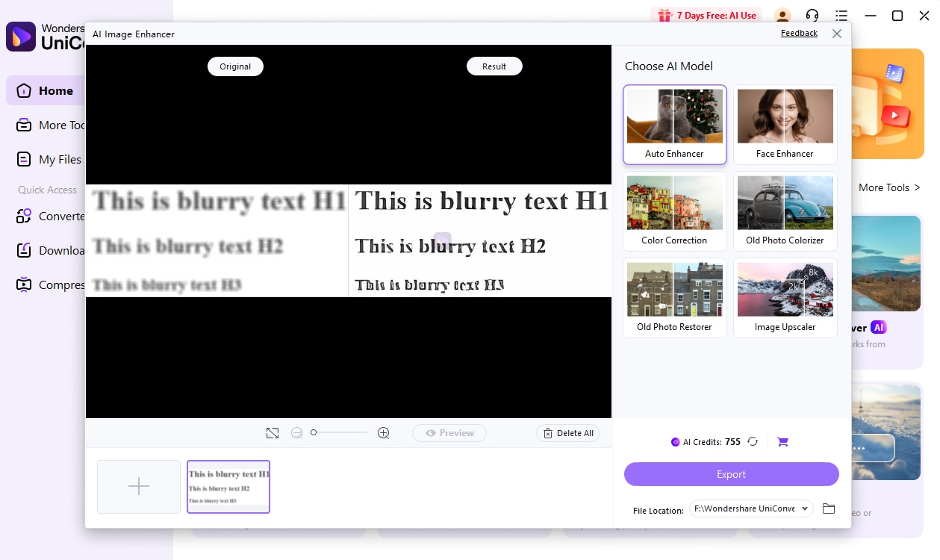940x560 pixels.
Task: Open More Tools in sidebar
Action: click(51, 125)
